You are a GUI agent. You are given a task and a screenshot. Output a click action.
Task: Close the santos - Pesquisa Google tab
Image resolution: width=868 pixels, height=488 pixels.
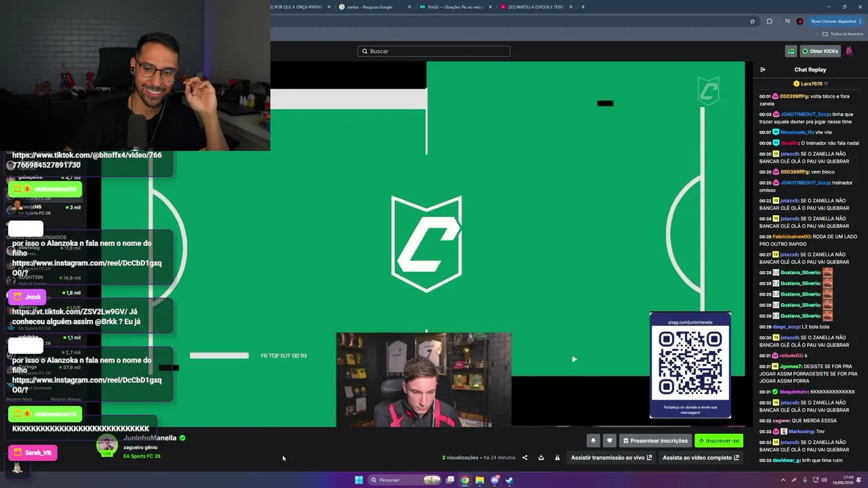(x=410, y=7)
